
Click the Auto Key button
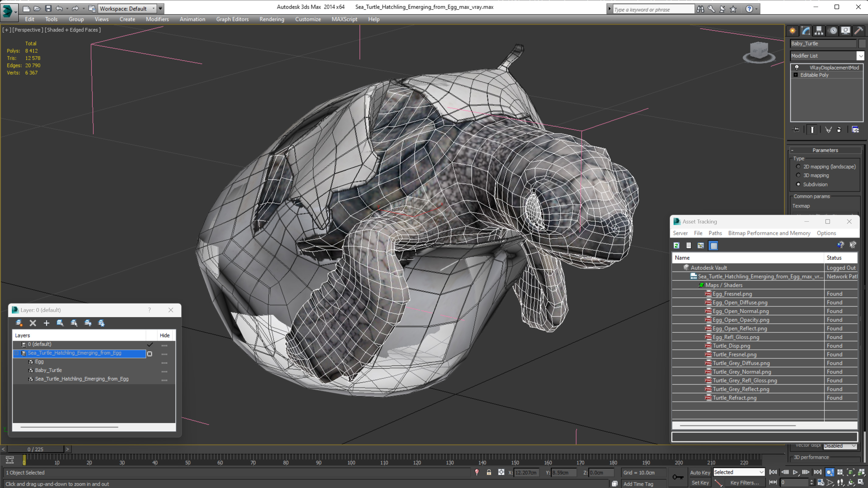click(x=700, y=472)
